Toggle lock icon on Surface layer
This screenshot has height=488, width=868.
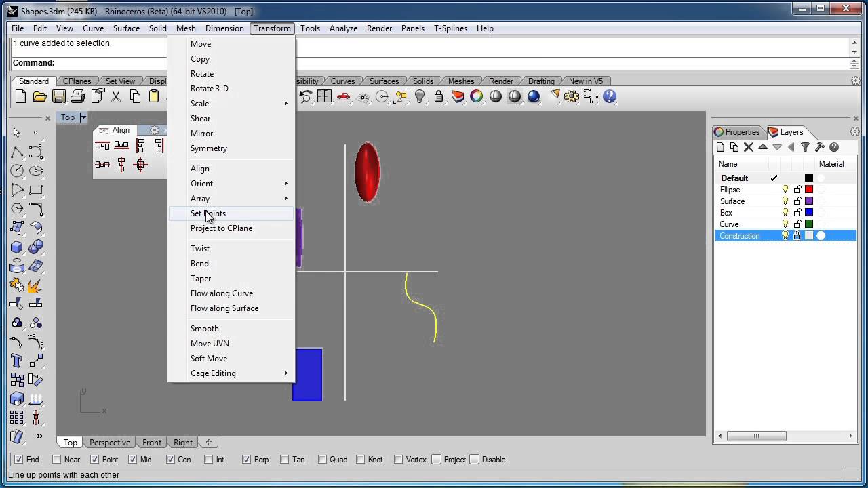pos(797,201)
